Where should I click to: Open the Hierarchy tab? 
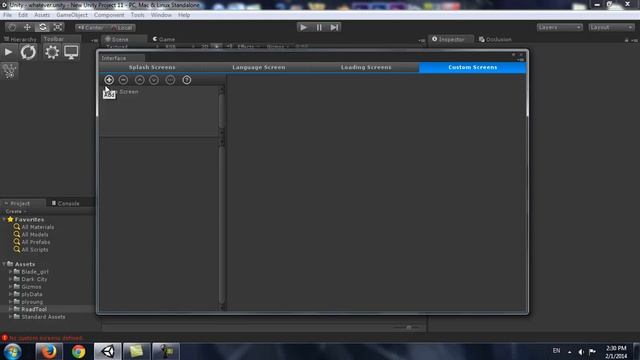click(20, 40)
